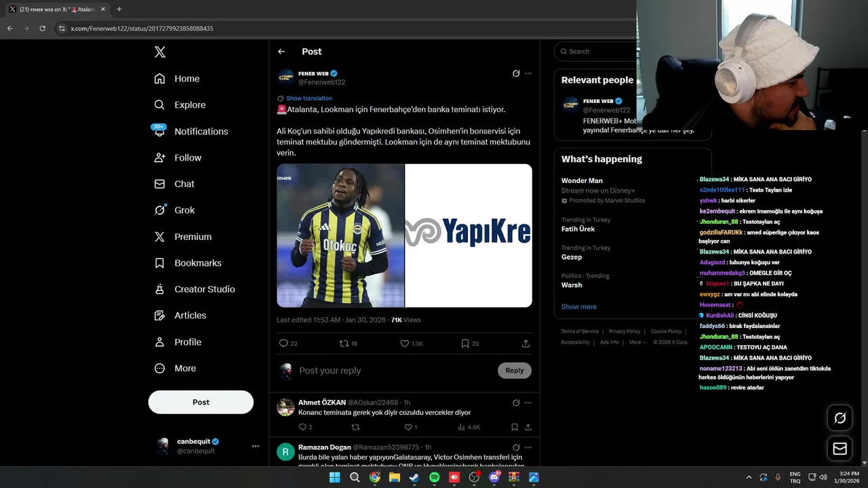The image size is (868, 488).
Task: Click Show translation link
Action: click(309, 98)
